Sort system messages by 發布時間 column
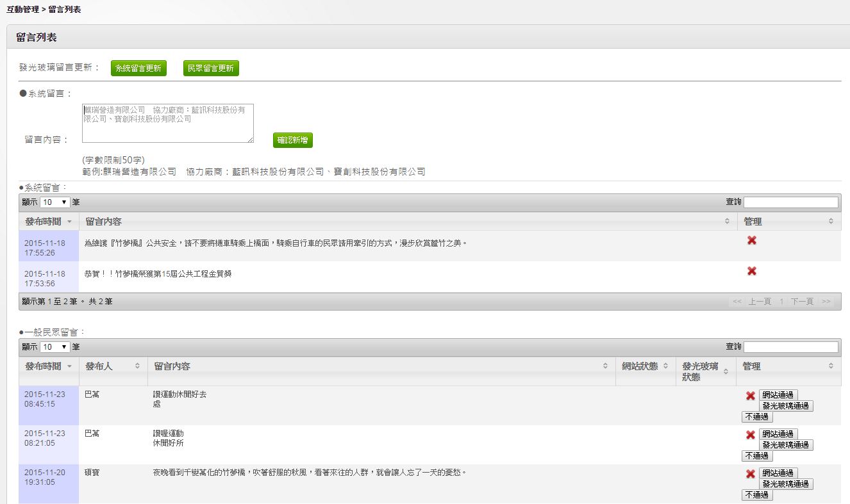Image resolution: width=850 pixels, height=504 pixels. [49, 222]
